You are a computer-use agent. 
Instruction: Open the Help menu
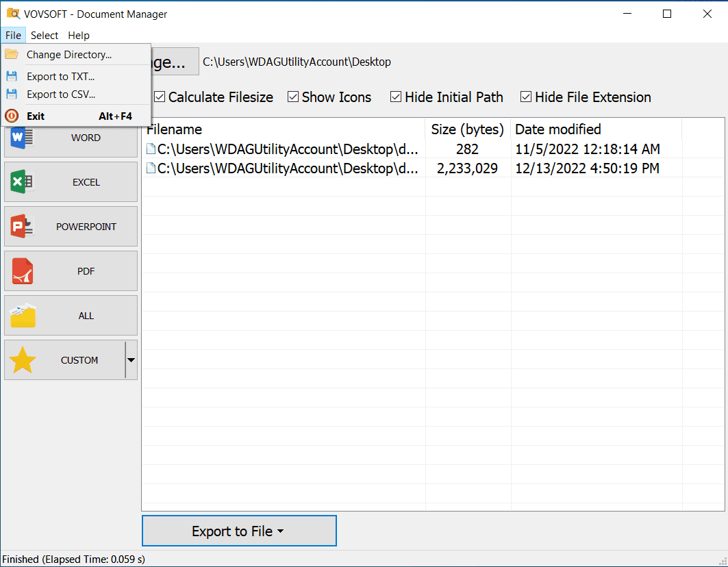coord(79,36)
